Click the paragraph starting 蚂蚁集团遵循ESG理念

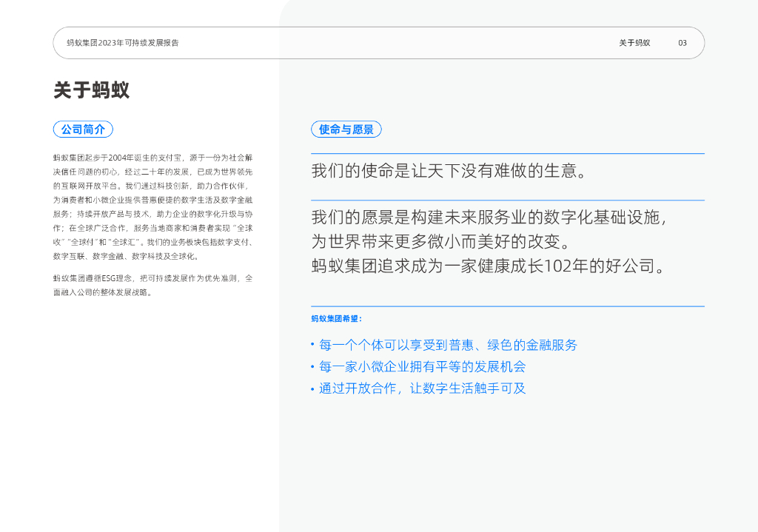pos(153,278)
